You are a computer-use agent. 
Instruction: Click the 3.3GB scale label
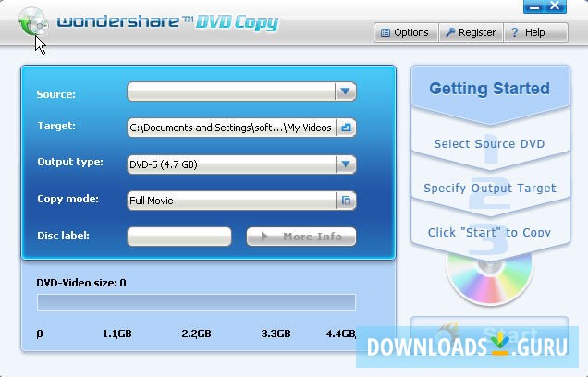[x=276, y=334]
